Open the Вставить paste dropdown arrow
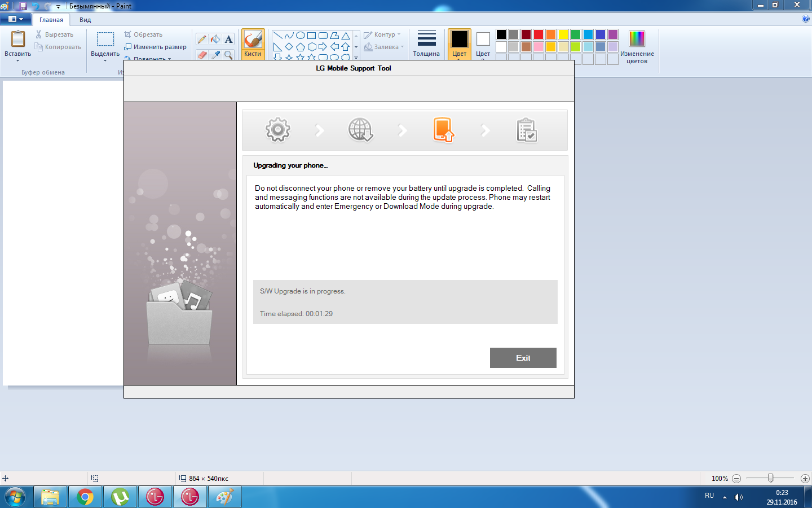 (17, 60)
